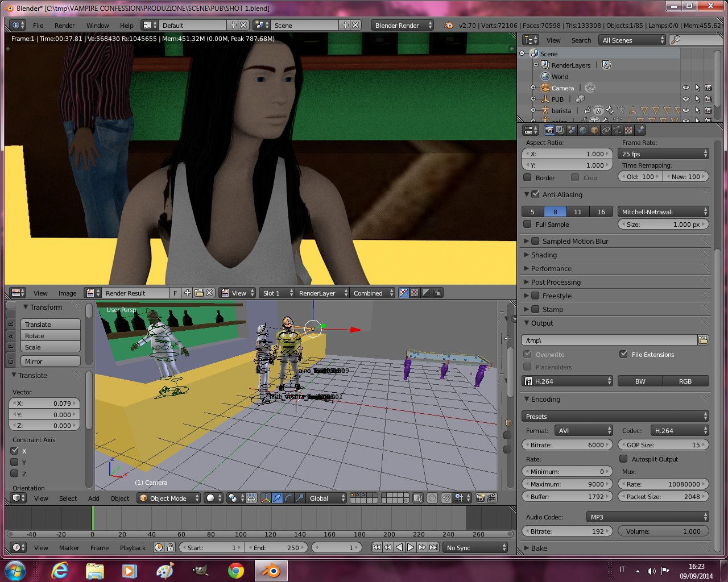Click the OpenGL render animation clapper icon
Screen dimensions: 728x582
pos(491,498)
